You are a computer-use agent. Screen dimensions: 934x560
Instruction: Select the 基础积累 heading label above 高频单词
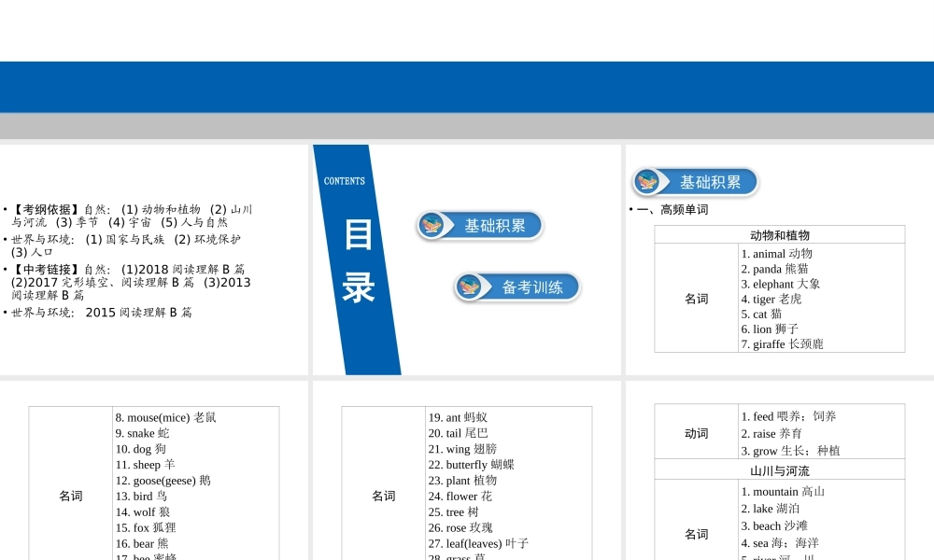(710, 182)
